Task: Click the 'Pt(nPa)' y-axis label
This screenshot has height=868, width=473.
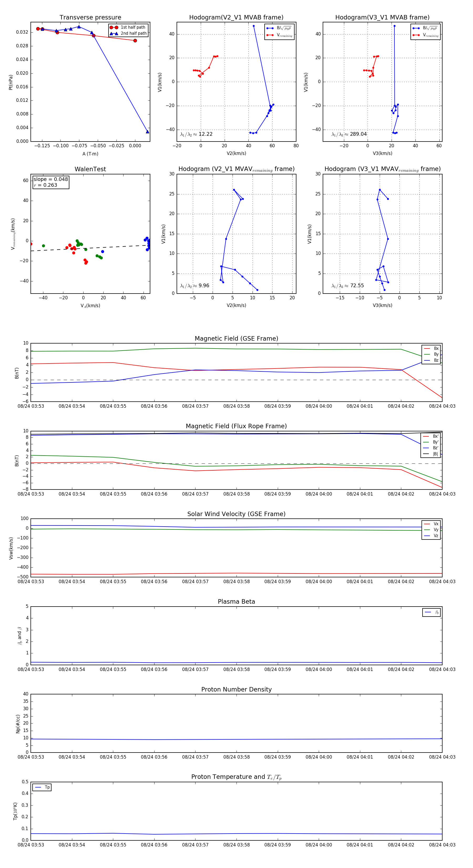Action: coord(11,82)
